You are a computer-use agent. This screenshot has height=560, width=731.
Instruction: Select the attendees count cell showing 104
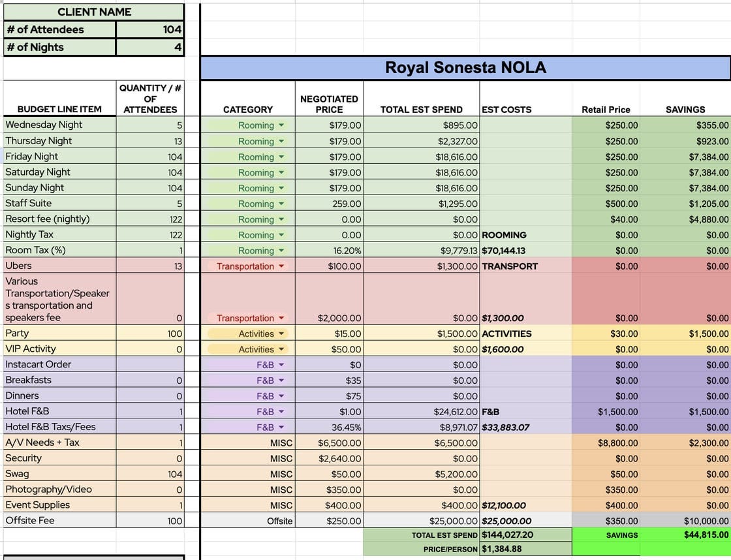point(150,29)
